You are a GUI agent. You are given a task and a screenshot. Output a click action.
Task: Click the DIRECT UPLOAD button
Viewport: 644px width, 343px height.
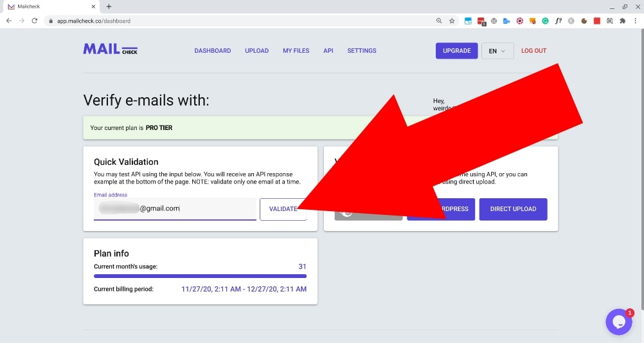point(513,209)
